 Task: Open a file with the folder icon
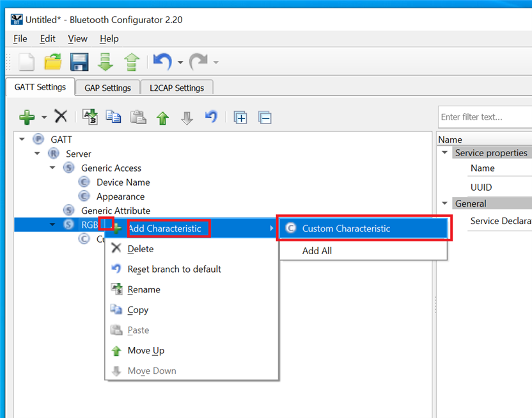(52, 62)
